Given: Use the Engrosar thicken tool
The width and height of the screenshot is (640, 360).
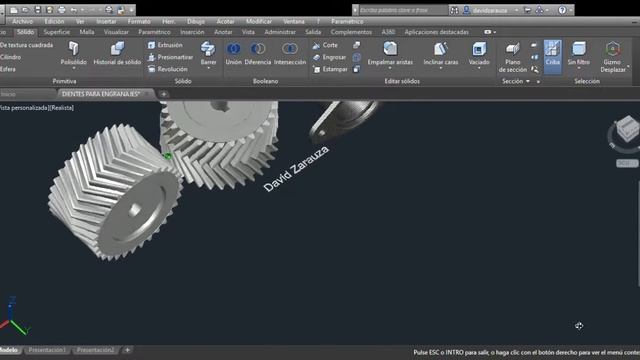Looking at the screenshot, I should point(329,57).
